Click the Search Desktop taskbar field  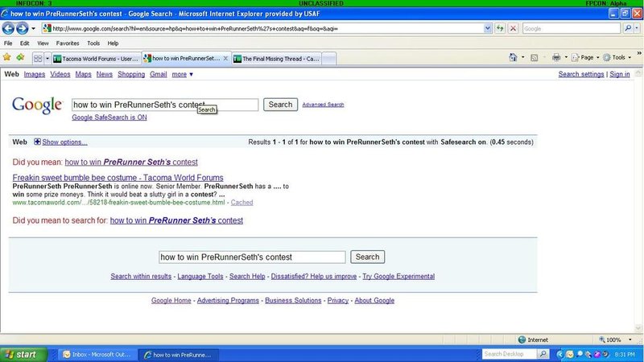(510, 354)
